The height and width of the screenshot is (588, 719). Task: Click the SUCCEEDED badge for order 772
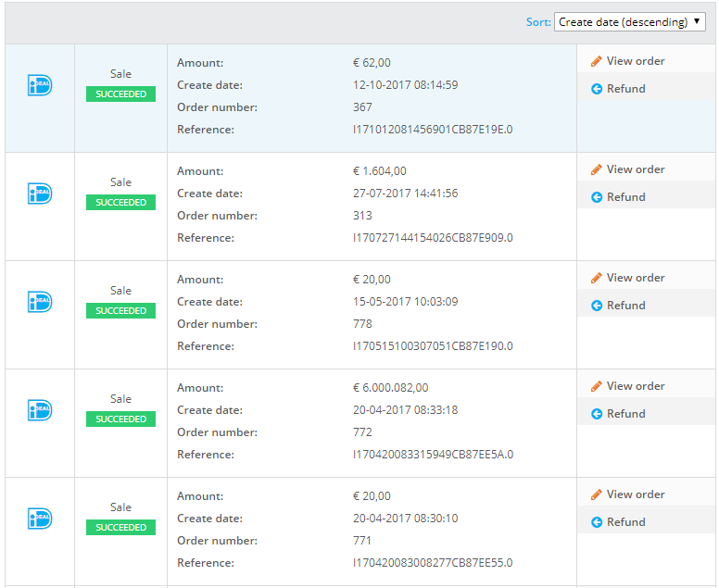120,419
